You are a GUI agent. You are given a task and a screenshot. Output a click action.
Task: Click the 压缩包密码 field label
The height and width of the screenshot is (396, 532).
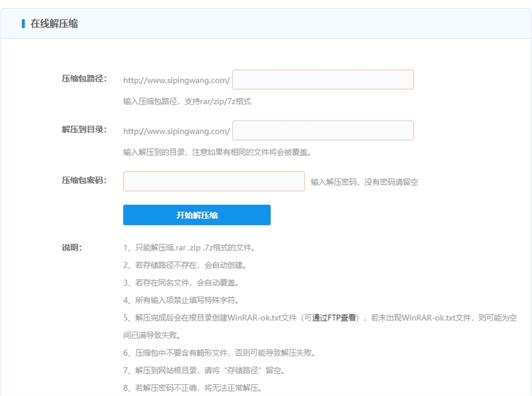tap(84, 180)
